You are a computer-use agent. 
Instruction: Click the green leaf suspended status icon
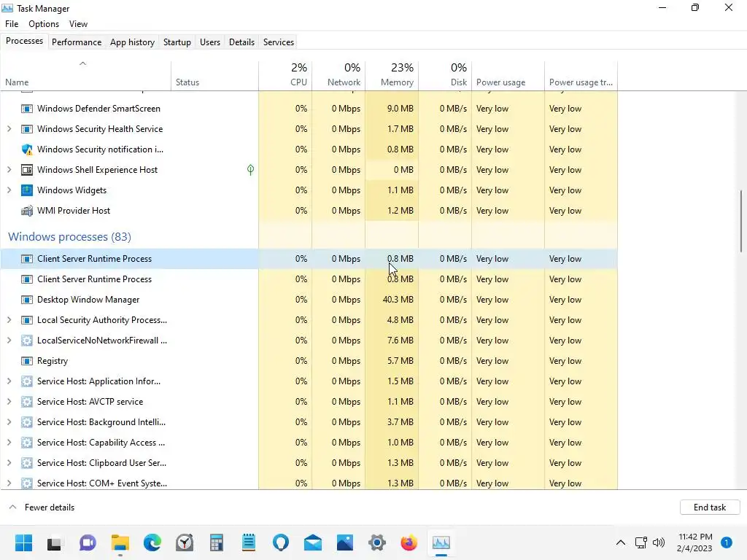tap(251, 169)
